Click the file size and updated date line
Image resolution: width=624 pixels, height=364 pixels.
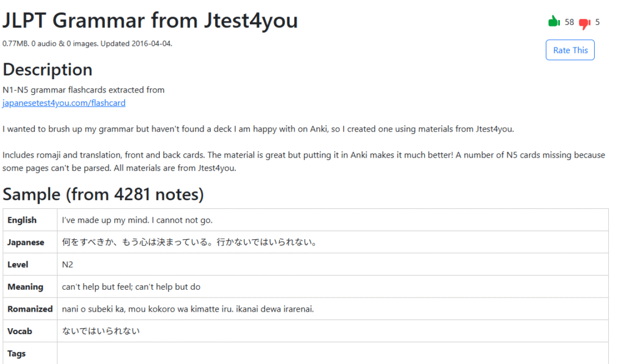pos(87,44)
